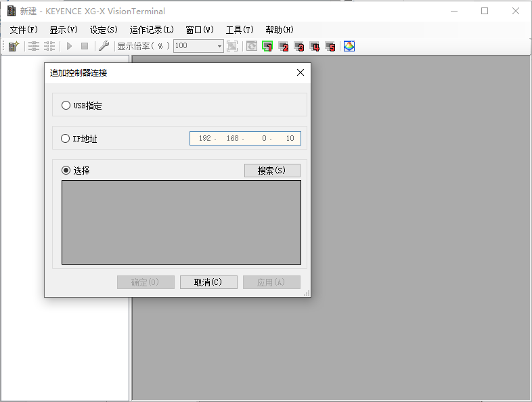Image resolution: width=532 pixels, height=402 pixels.
Task: Click the 192 octet of IP address
Action: coord(205,138)
